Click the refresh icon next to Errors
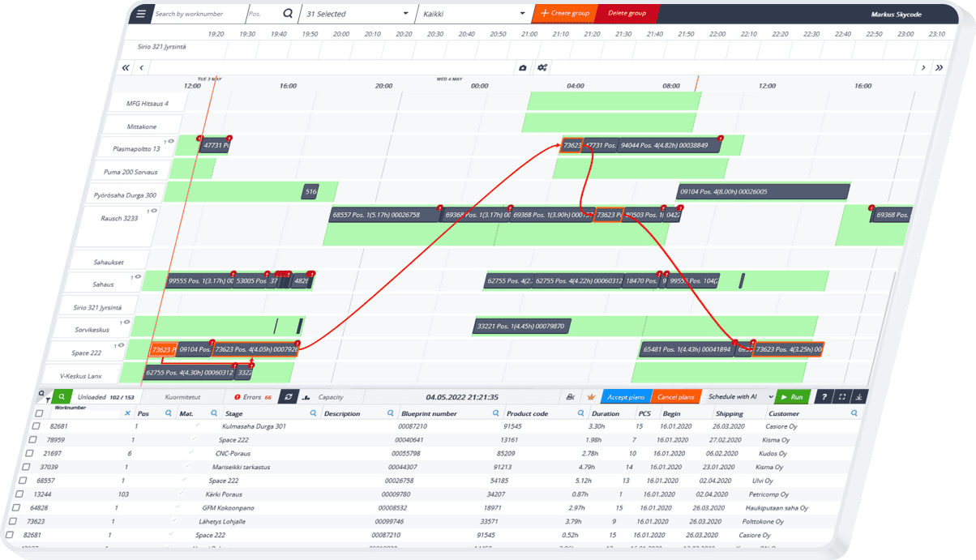 pyautogui.click(x=288, y=397)
